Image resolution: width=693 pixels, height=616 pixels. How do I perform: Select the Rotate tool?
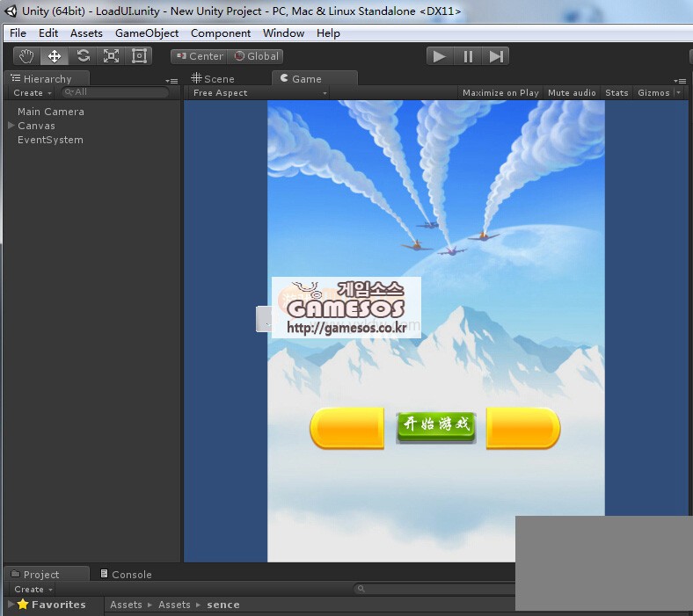coord(83,56)
